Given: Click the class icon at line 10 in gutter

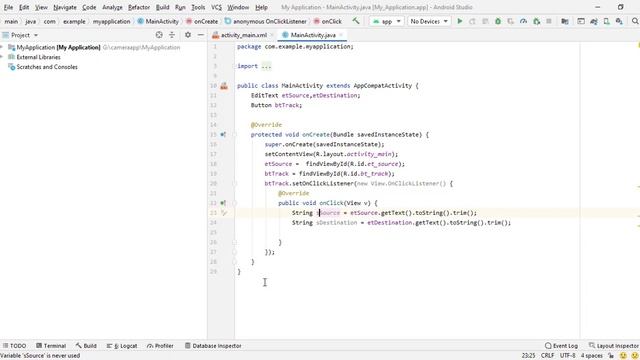Looking at the screenshot, I should [224, 86].
